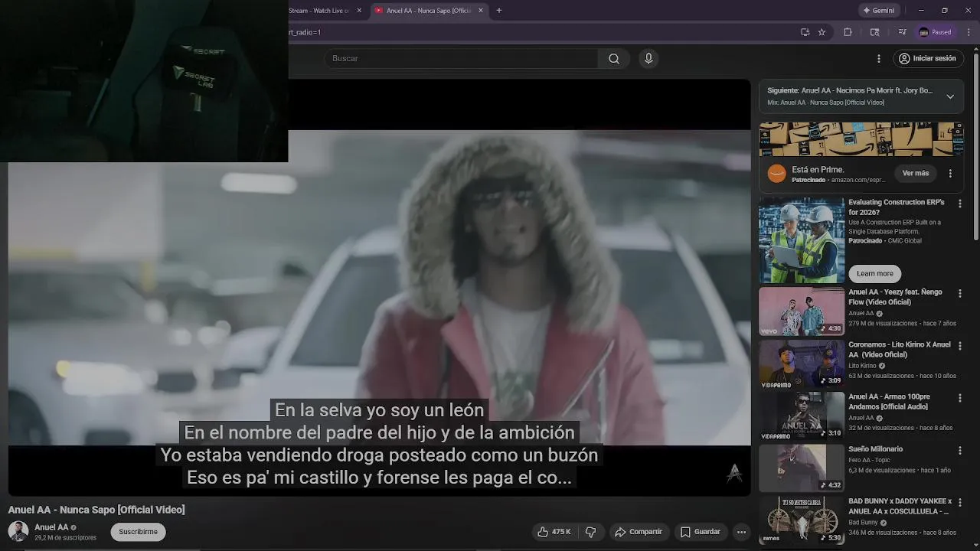980x551 pixels.
Task: Open options menu for the Prime ad
Action: click(950, 174)
